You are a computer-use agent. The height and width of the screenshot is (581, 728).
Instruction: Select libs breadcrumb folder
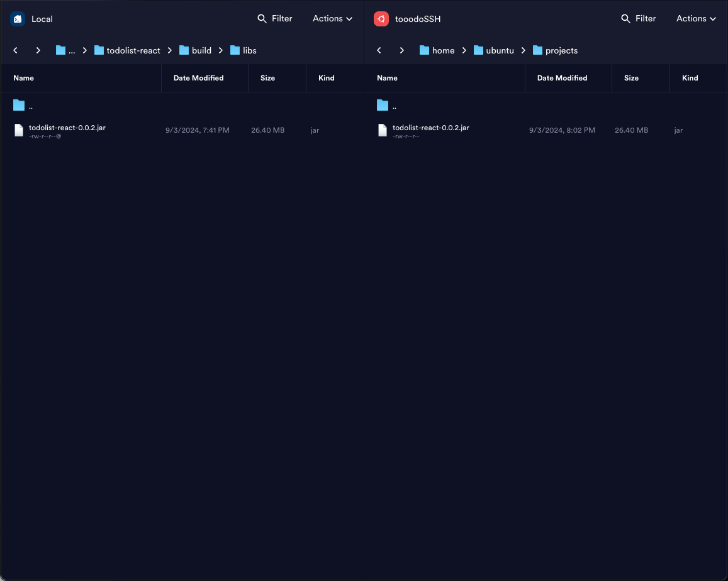(x=244, y=50)
